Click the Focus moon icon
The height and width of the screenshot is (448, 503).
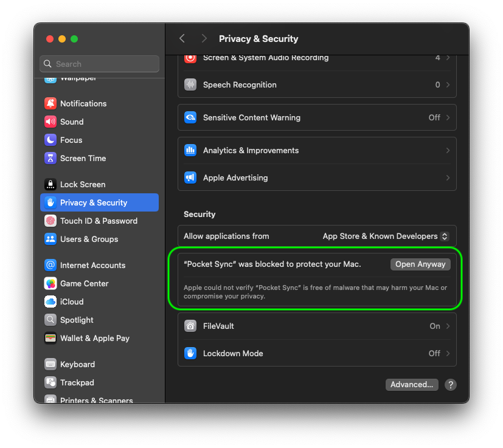click(50, 140)
